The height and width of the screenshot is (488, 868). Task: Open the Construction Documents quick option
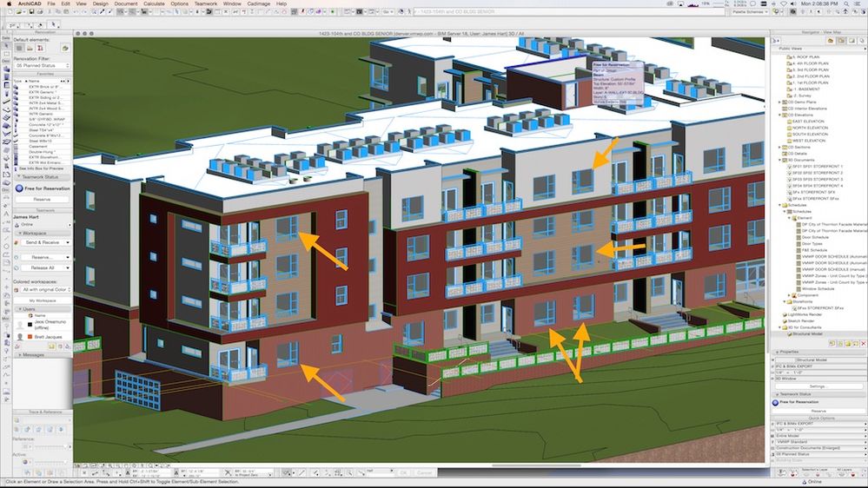click(x=819, y=448)
